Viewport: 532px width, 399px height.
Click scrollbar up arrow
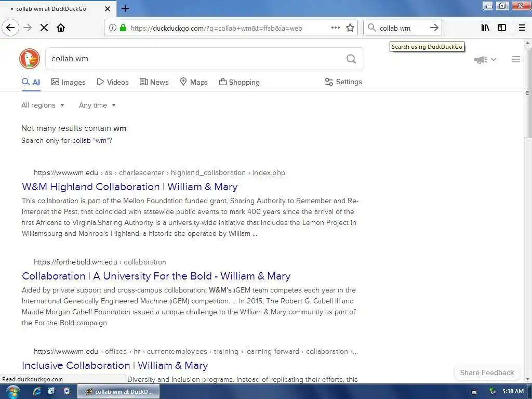point(527,43)
